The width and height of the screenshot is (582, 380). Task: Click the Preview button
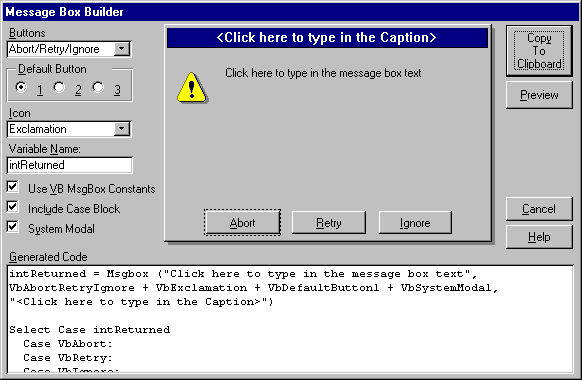(539, 95)
